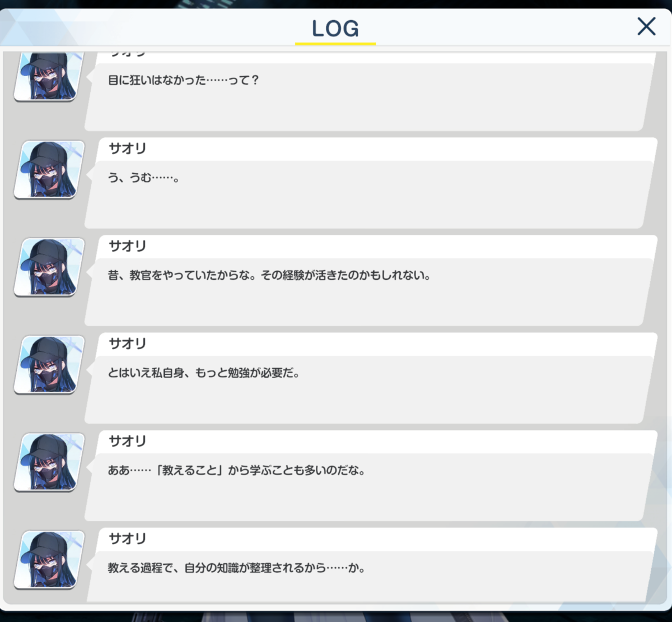Click Saori's avatar beside 「昔、教官をやっていたからな」
This screenshot has height=622, width=672.
tap(49, 267)
